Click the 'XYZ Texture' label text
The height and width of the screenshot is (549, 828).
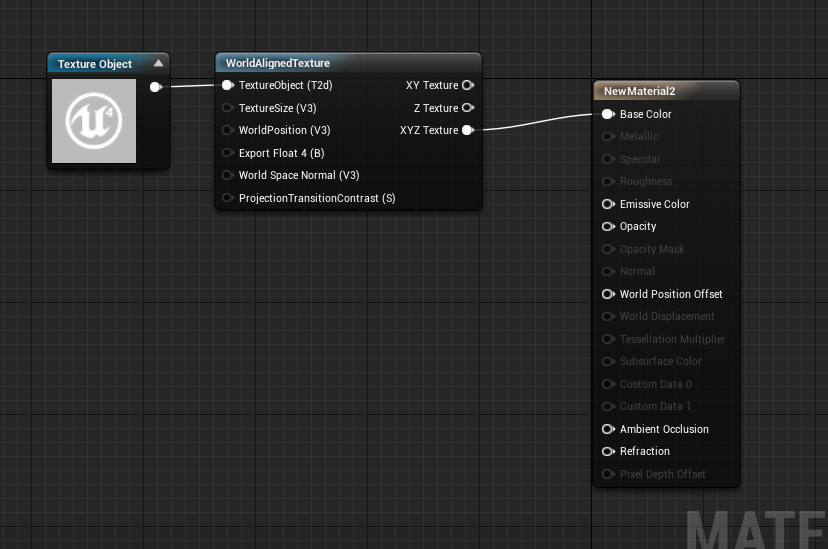pos(429,130)
